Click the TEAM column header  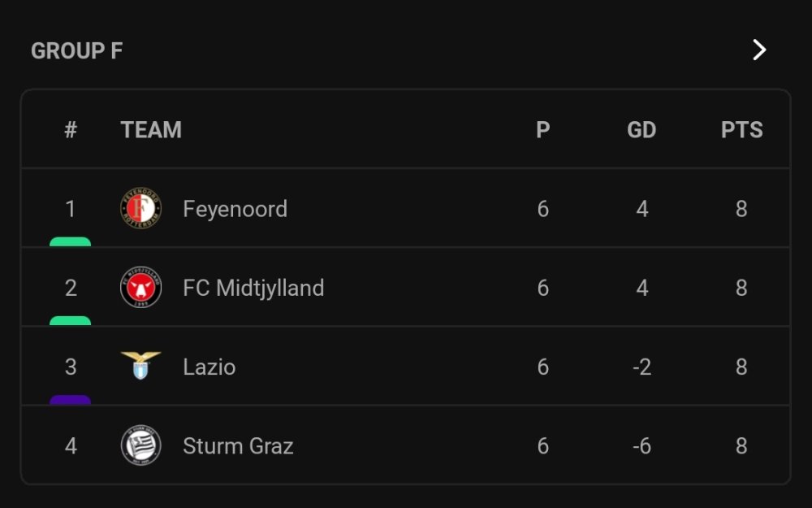point(151,130)
